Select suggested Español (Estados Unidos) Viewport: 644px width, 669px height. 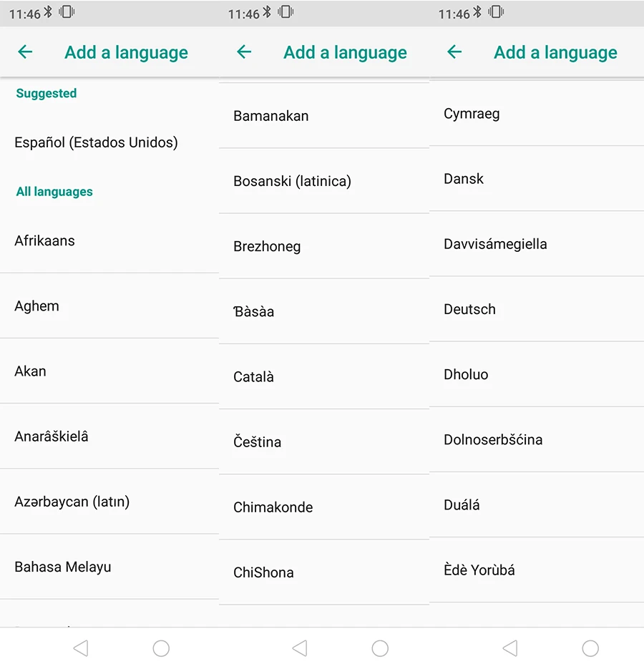tap(109, 142)
